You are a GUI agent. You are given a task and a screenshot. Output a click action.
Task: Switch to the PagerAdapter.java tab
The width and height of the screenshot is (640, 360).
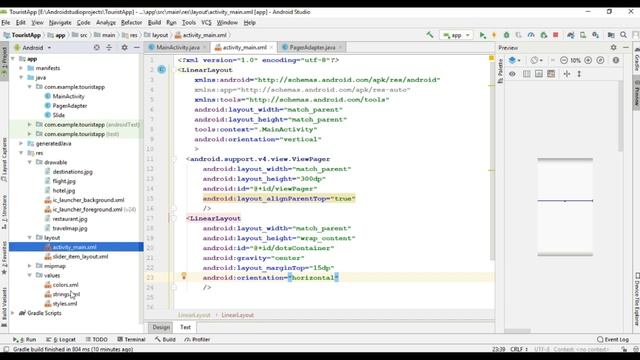coord(312,48)
